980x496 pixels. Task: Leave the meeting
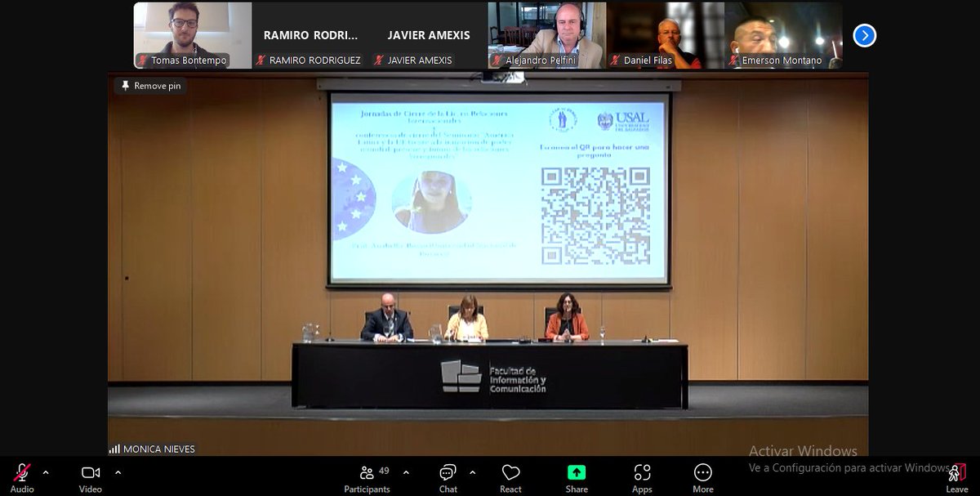coord(956,477)
